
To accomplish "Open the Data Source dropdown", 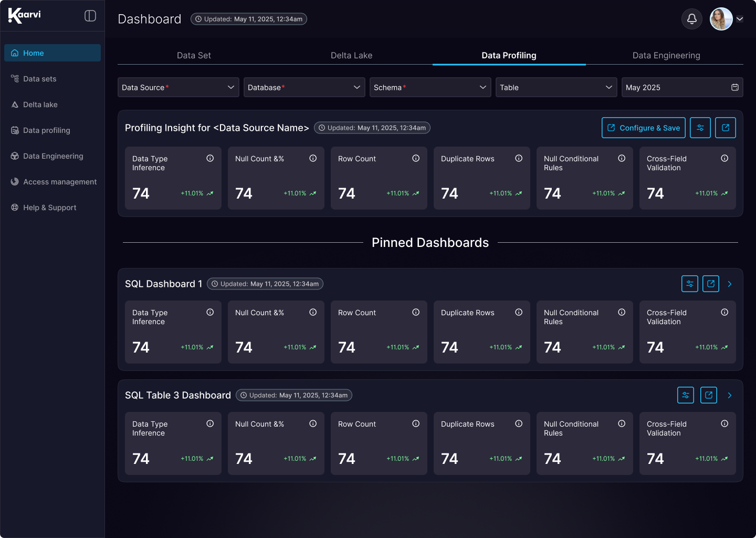I will [x=178, y=87].
